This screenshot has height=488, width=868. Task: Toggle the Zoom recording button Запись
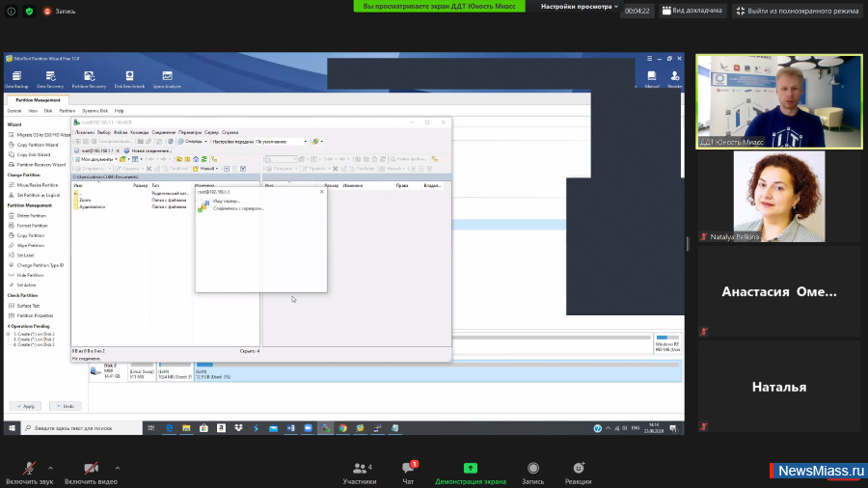click(532, 472)
